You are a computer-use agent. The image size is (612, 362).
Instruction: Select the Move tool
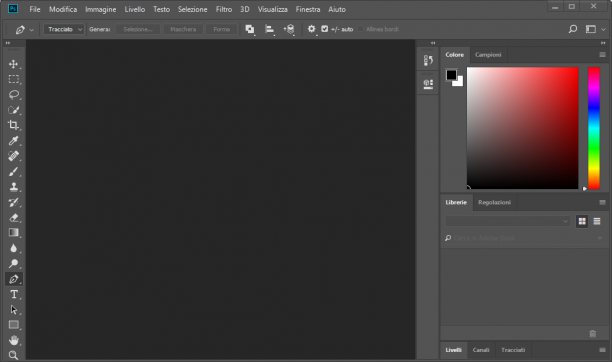[14, 64]
